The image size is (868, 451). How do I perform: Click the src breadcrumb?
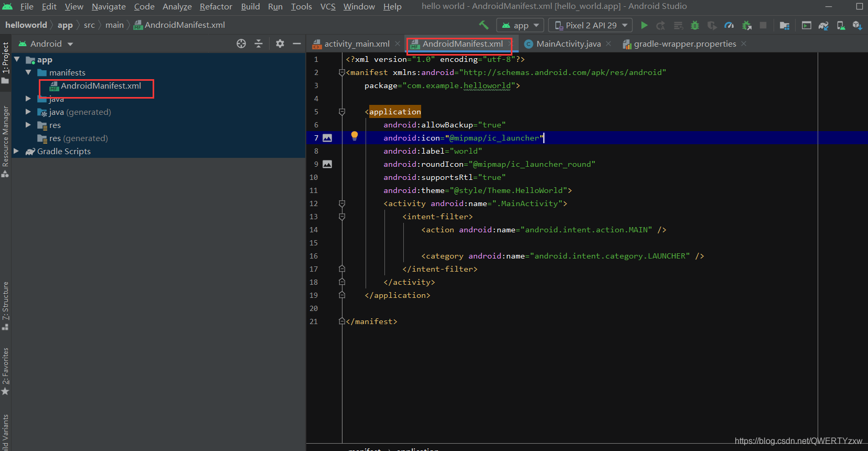(89, 25)
